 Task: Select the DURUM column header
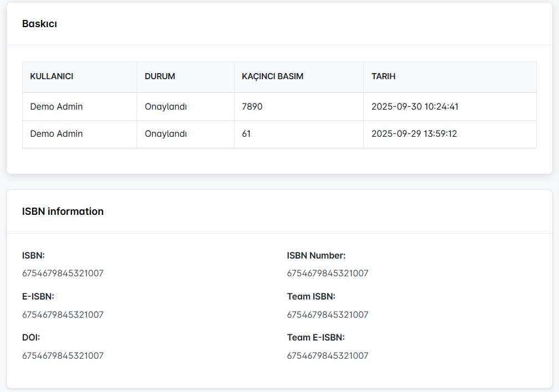point(160,76)
